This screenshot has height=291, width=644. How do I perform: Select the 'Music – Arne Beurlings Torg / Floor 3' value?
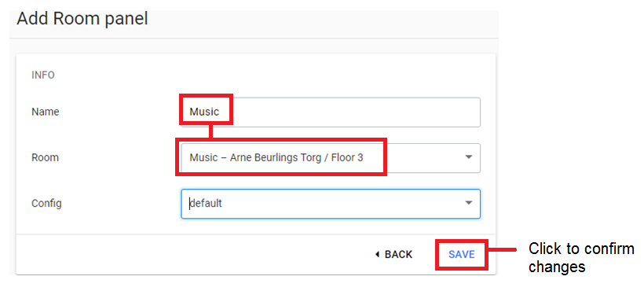(276, 157)
